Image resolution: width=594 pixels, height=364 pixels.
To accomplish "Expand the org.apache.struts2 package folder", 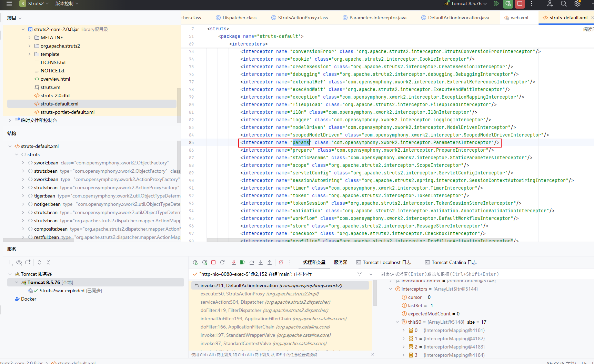I will pyautogui.click(x=30, y=46).
